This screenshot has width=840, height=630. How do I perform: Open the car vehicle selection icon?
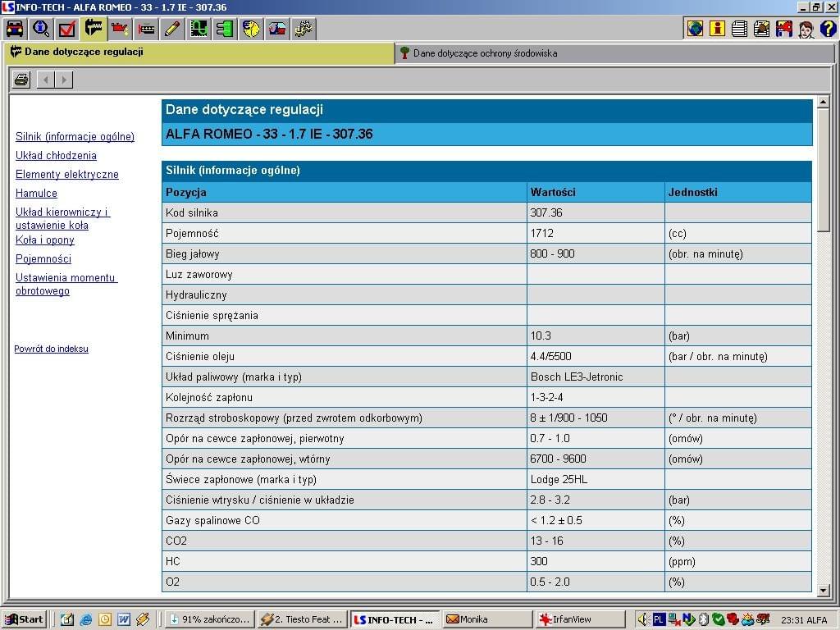(x=15, y=29)
